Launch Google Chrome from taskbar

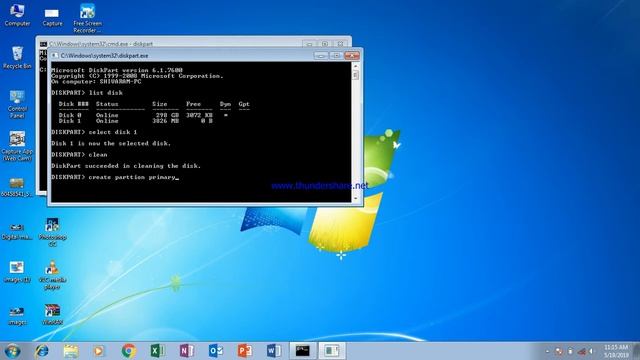coord(129,351)
